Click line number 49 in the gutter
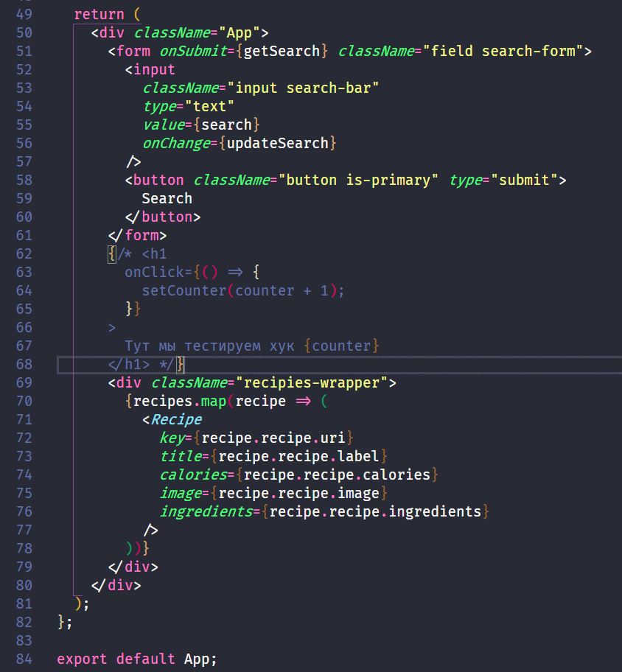Viewport: 622px width, 672px height. 24,14
